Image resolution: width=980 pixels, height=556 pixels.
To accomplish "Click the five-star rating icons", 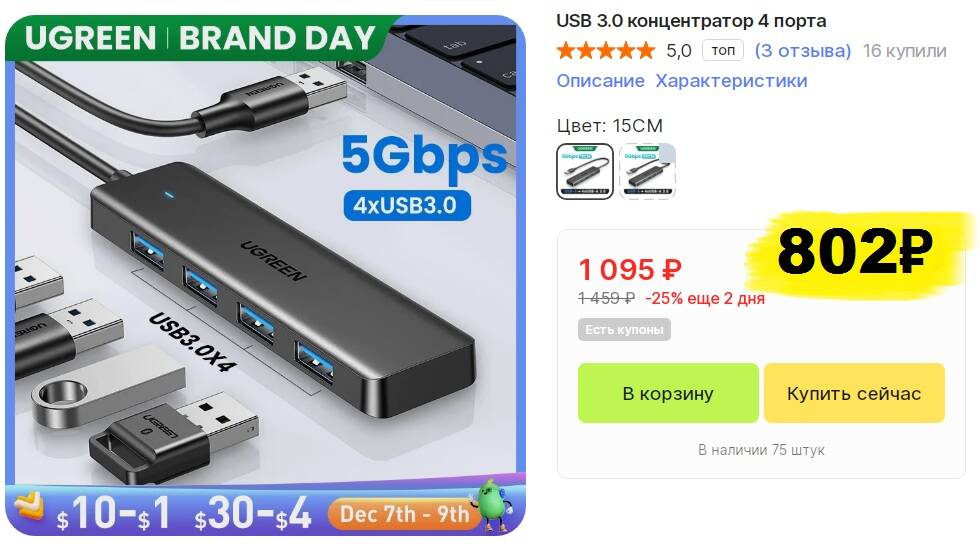I will [x=605, y=51].
